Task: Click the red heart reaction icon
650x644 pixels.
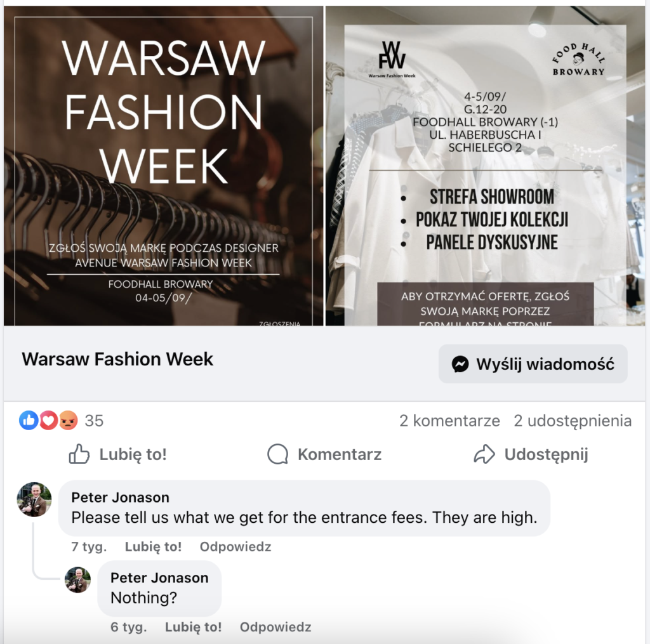Action: [48, 420]
